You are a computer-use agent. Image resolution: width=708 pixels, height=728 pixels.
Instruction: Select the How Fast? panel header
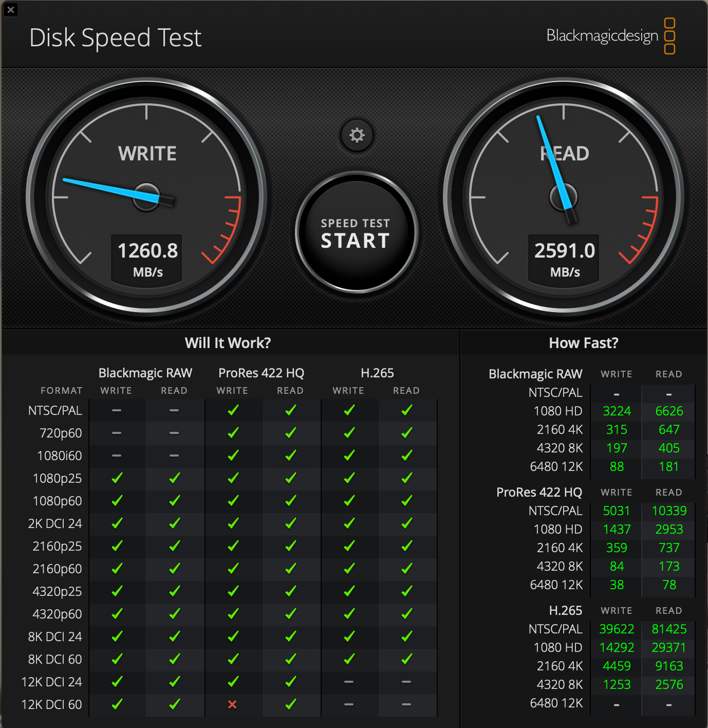tap(583, 342)
